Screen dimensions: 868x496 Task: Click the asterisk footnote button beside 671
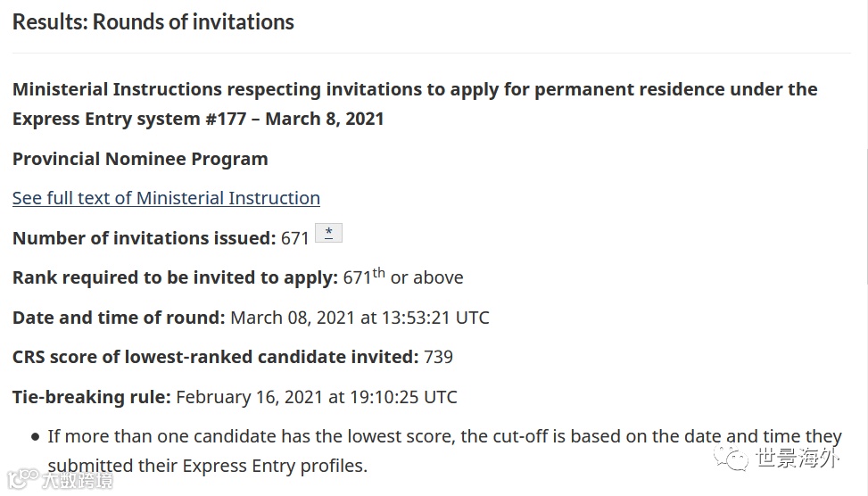329,233
